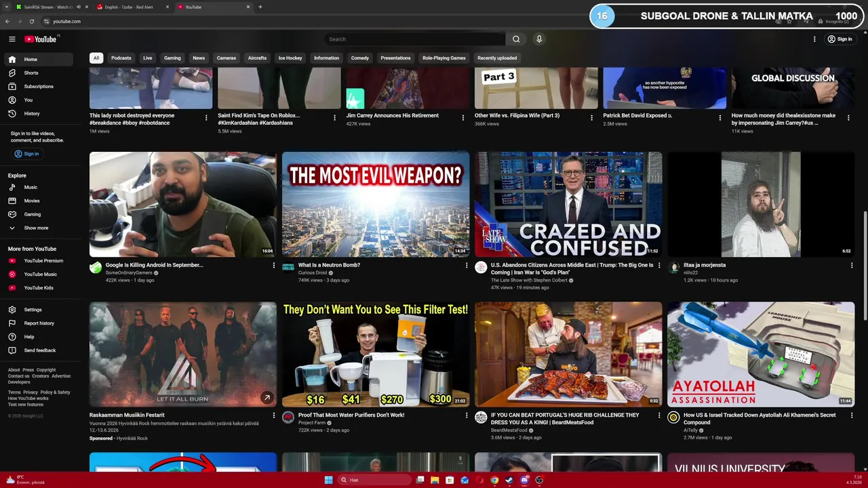The width and height of the screenshot is (868, 488).
Task: Open options for What Is a Neutron Bomb video
Action: coord(467,266)
